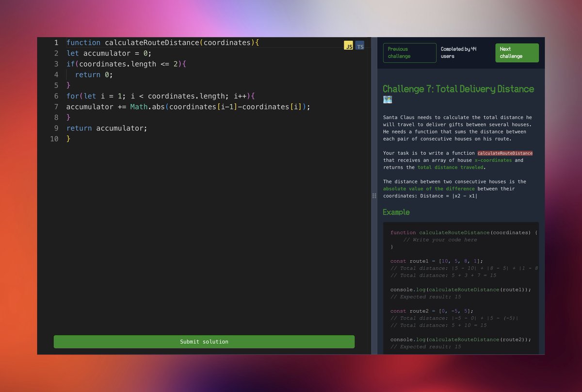The image size is (582, 392).
Task: Click the 'return accumulator;' line
Action: 107,128
